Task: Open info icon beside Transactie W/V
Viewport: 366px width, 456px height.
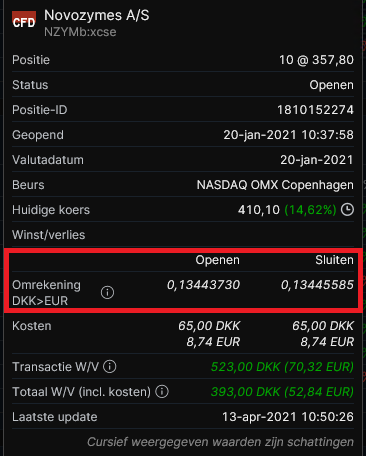Action: 110,366
